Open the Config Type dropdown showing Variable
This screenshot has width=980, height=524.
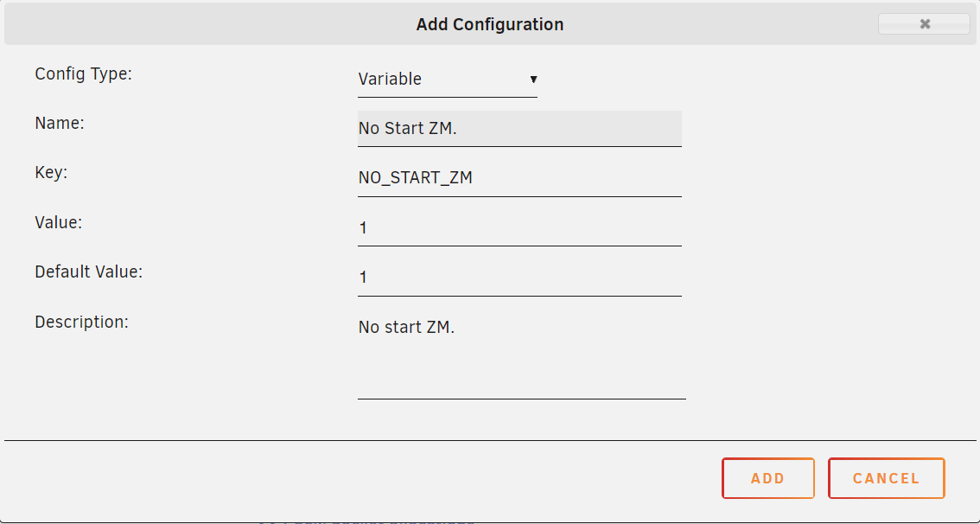(x=448, y=80)
